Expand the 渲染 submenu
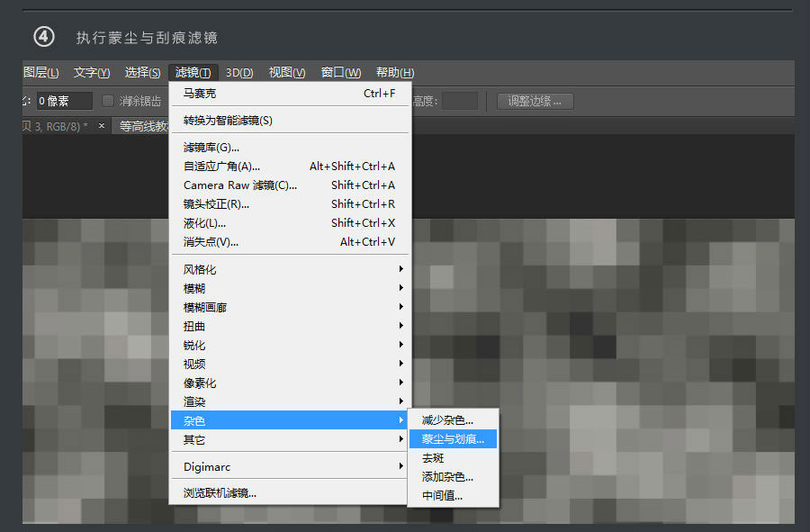The image size is (810, 532). point(289,401)
